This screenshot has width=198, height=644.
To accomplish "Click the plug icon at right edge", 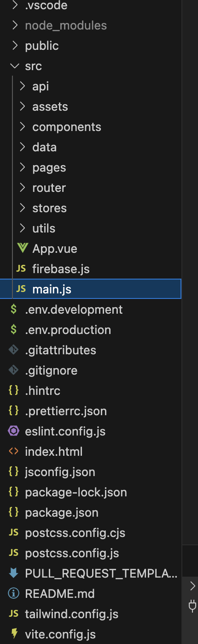I will [193, 606].
